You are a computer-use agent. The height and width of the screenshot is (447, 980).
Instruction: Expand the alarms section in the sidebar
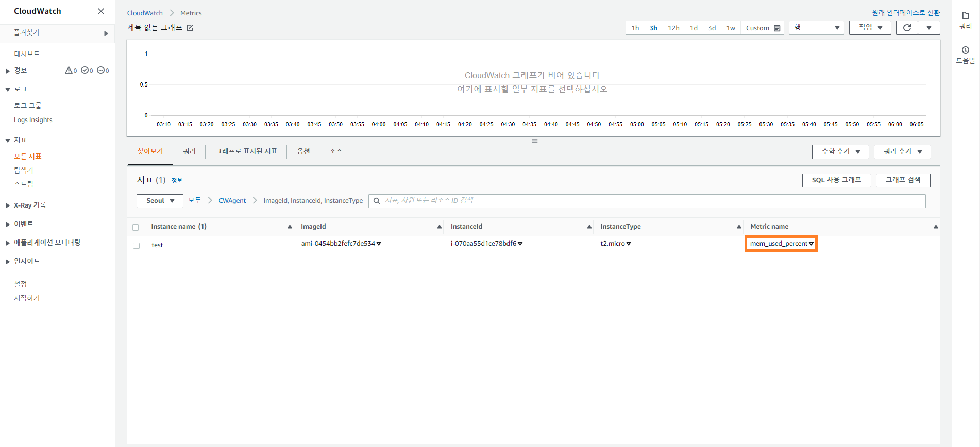(x=8, y=71)
